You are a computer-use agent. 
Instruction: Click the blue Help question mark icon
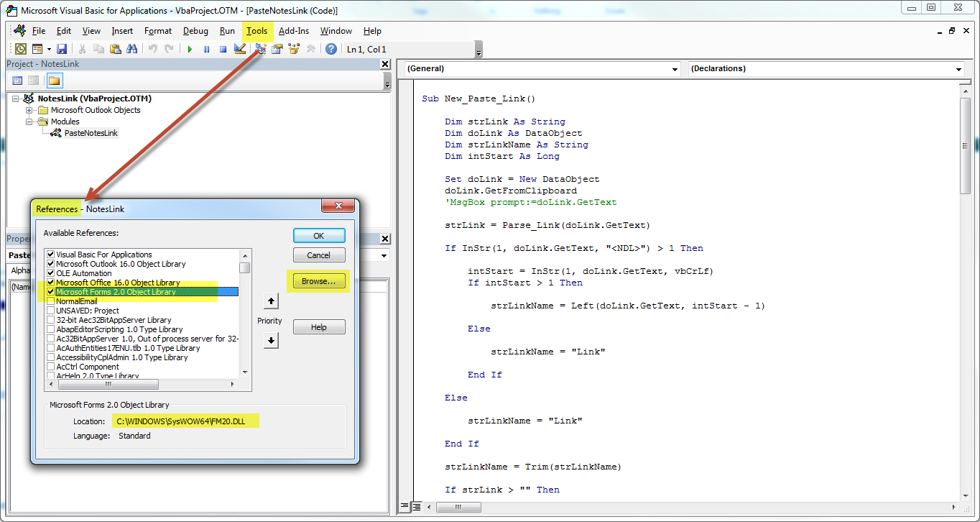pyautogui.click(x=330, y=49)
